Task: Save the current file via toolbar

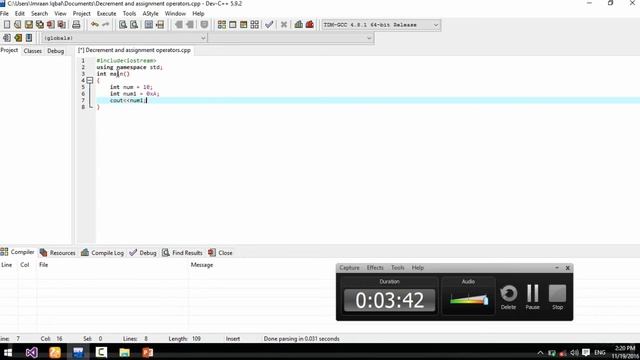Action: pyautogui.click(x=29, y=25)
